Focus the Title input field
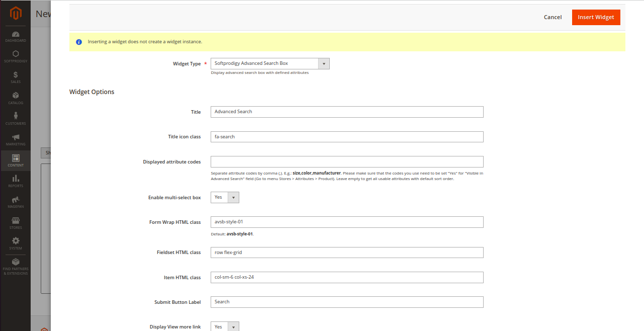644x331 pixels. coord(347,112)
